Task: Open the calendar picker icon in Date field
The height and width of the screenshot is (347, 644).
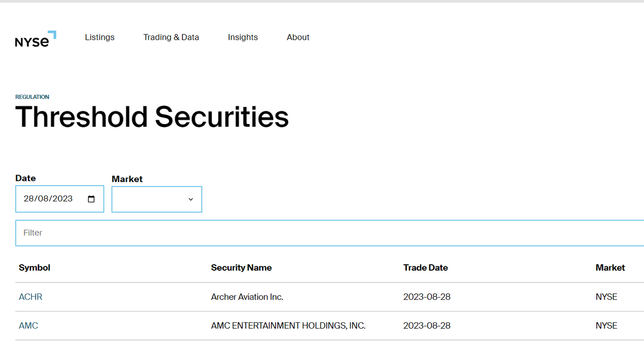Action: pos(91,199)
